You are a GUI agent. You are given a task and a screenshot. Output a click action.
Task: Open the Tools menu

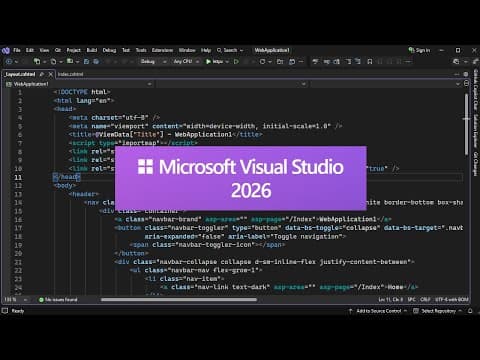tap(141, 50)
